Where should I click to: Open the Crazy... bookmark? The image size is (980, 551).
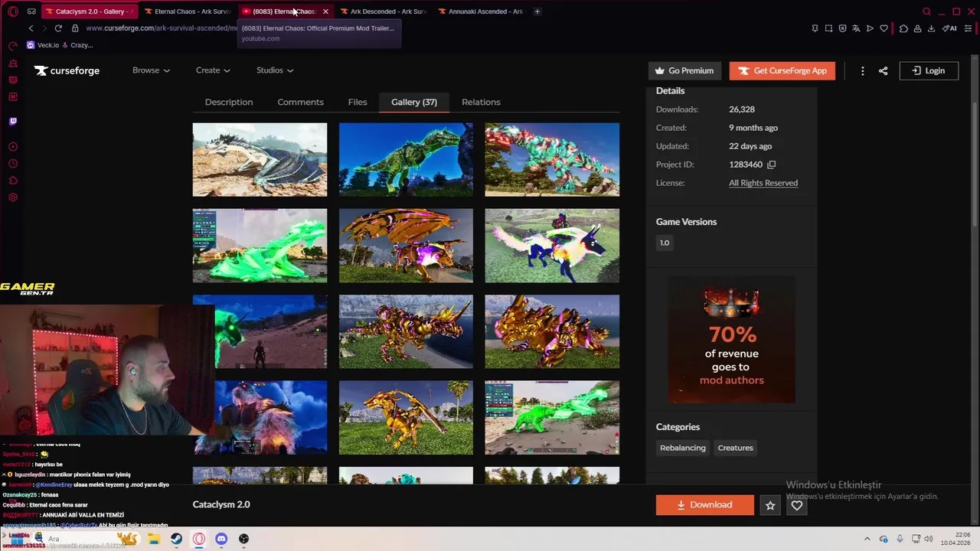[x=77, y=45]
